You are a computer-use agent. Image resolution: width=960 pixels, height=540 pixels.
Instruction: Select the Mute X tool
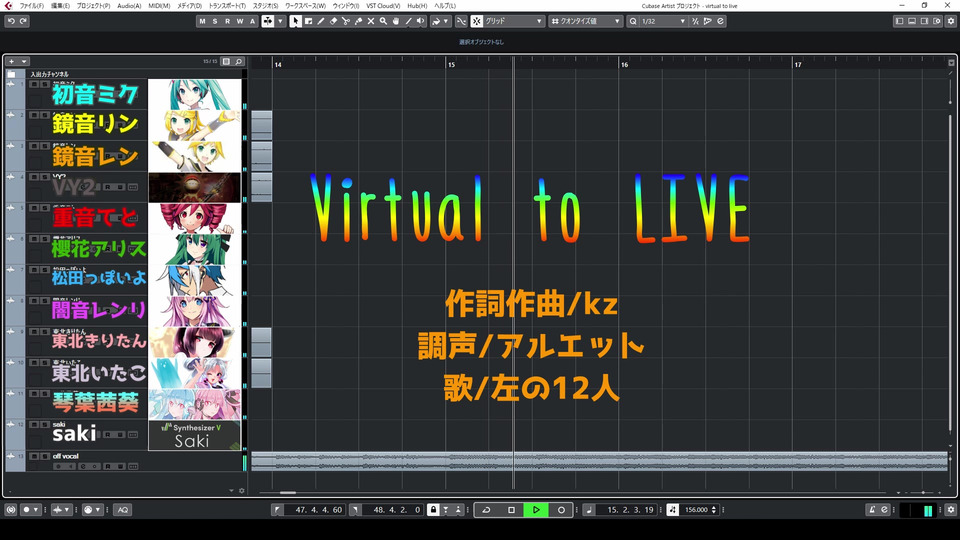[x=370, y=21]
